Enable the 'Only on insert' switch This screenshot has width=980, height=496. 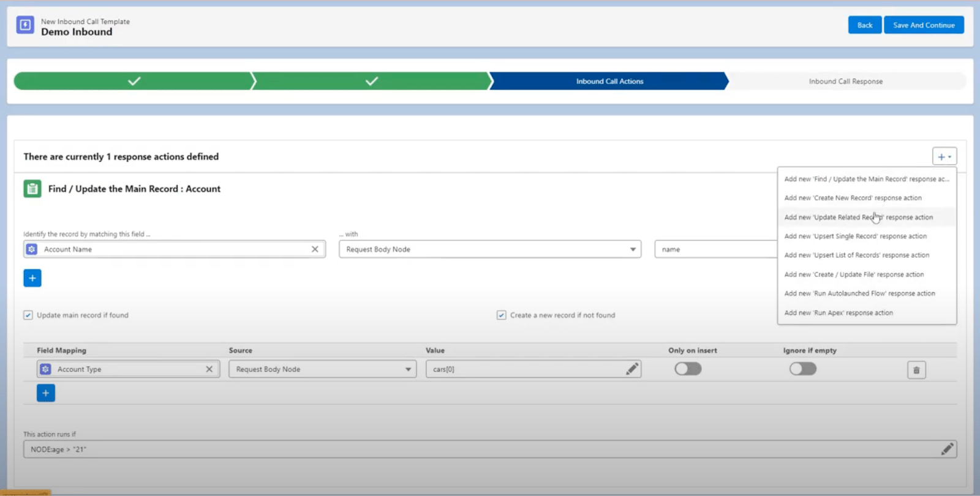tap(688, 369)
